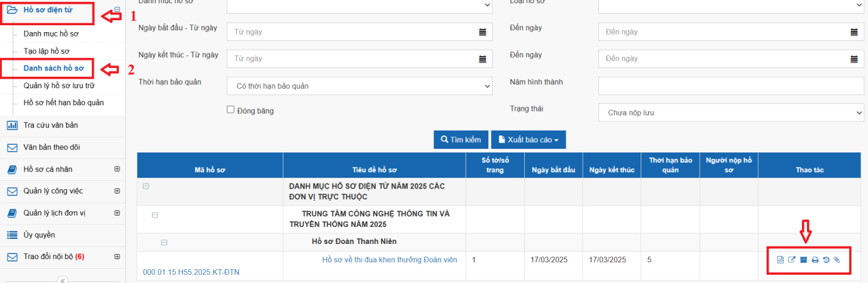Go to Quản lý hồ sơ lưu trữ
Image resolution: width=868 pixels, height=283 pixels.
59,85
